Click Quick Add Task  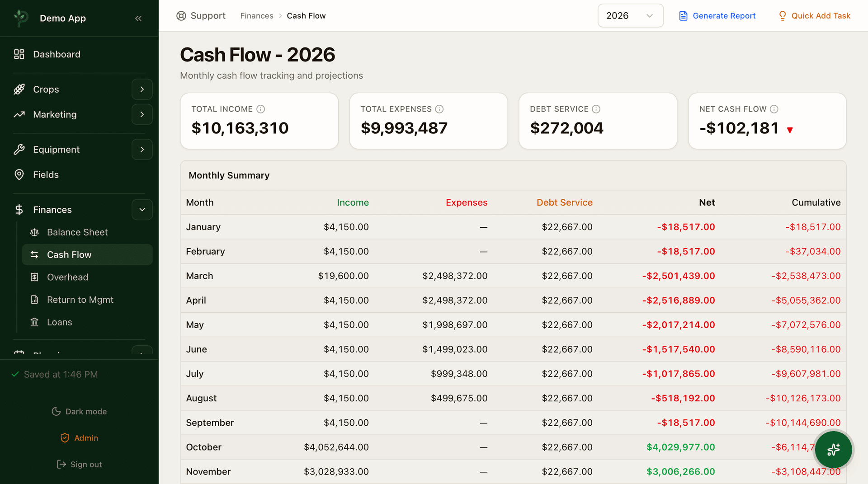814,15
